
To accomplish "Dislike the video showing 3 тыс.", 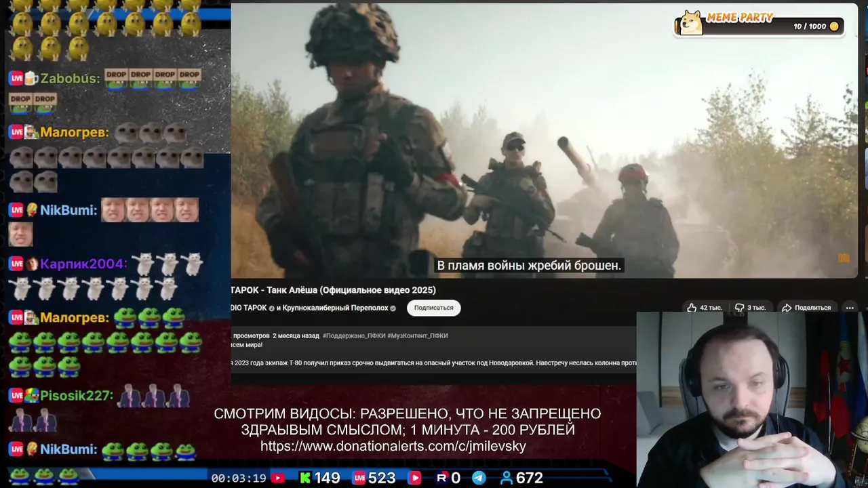I will [750, 308].
